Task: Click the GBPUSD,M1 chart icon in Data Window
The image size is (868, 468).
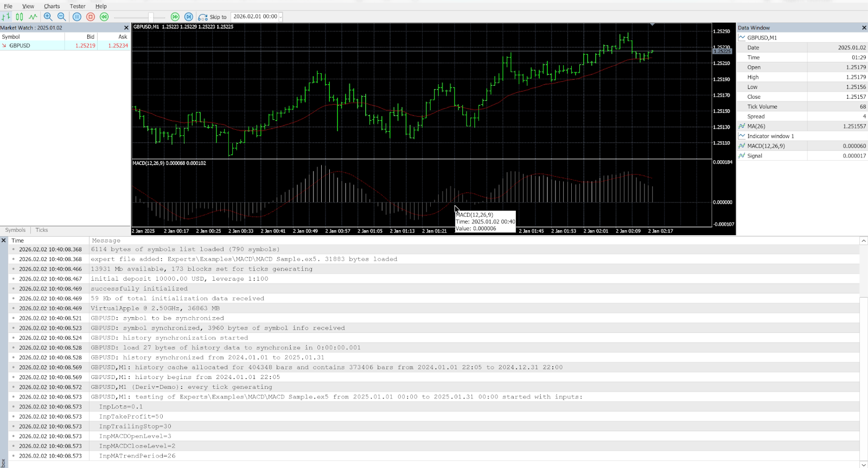Action: click(742, 37)
